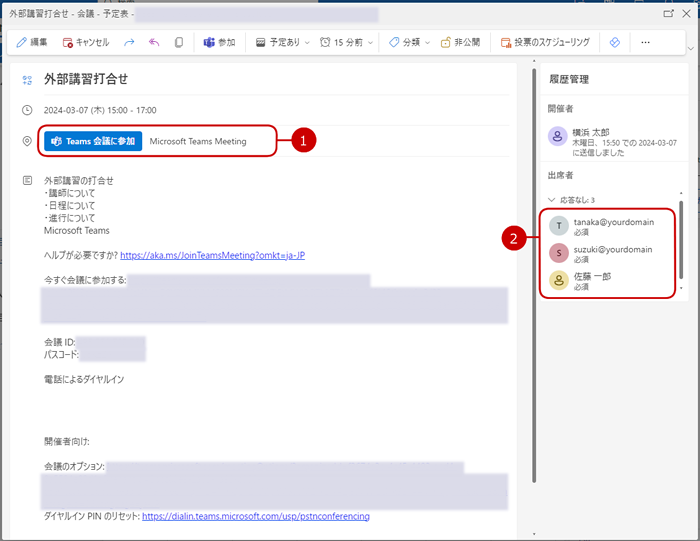Click the organizer name 横浜 太郎
The height and width of the screenshot is (541, 700).
pos(591,132)
